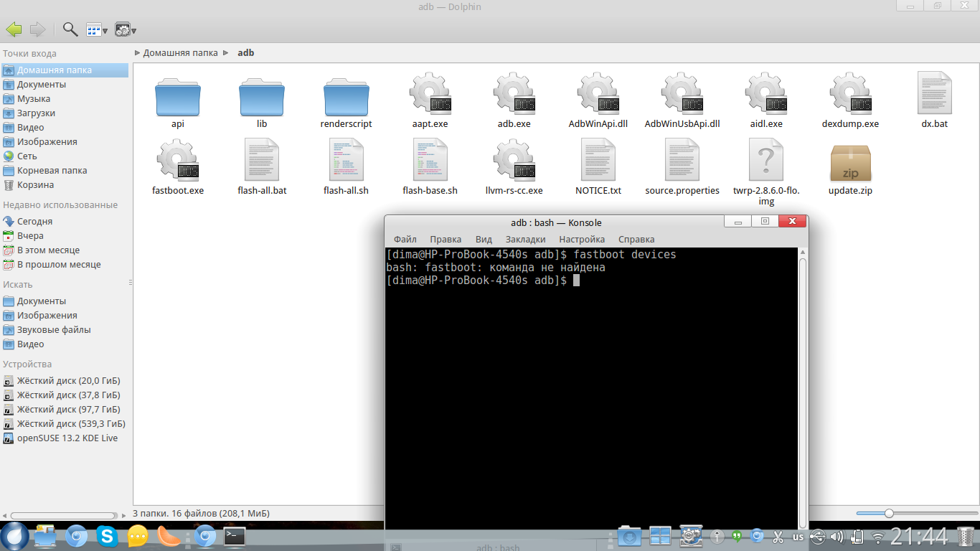The height and width of the screenshot is (551, 980).
Task: Select the adb.exe file icon
Action: point(514,96)
